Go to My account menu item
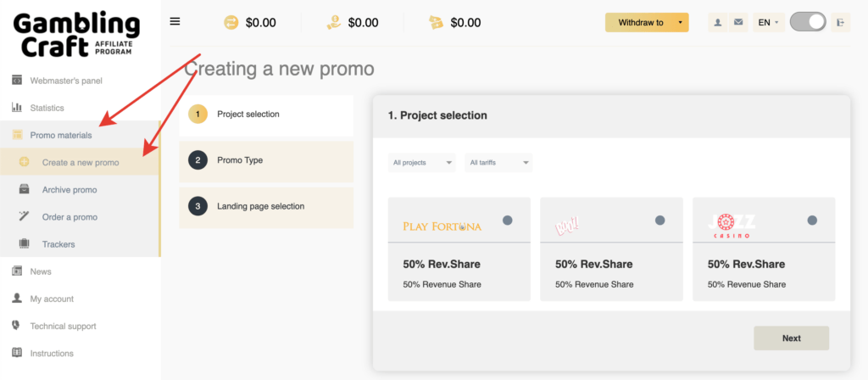 (52, 299)
